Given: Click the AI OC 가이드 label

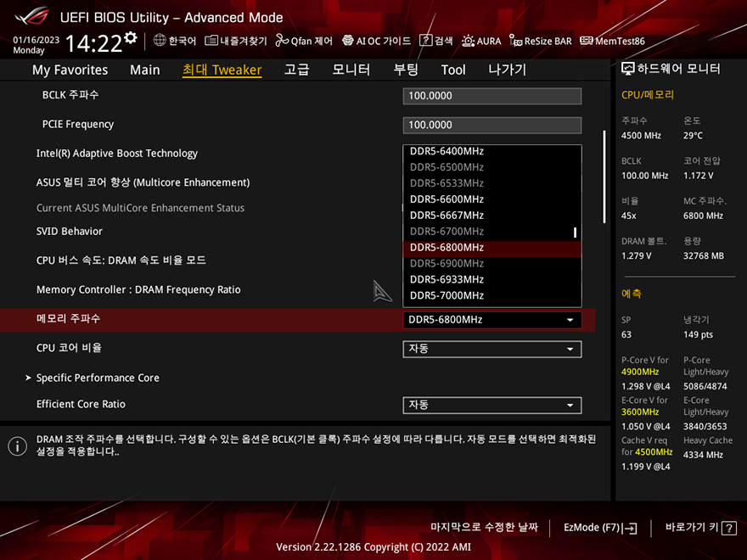Looking at the screenshot, I should [384, 41].
